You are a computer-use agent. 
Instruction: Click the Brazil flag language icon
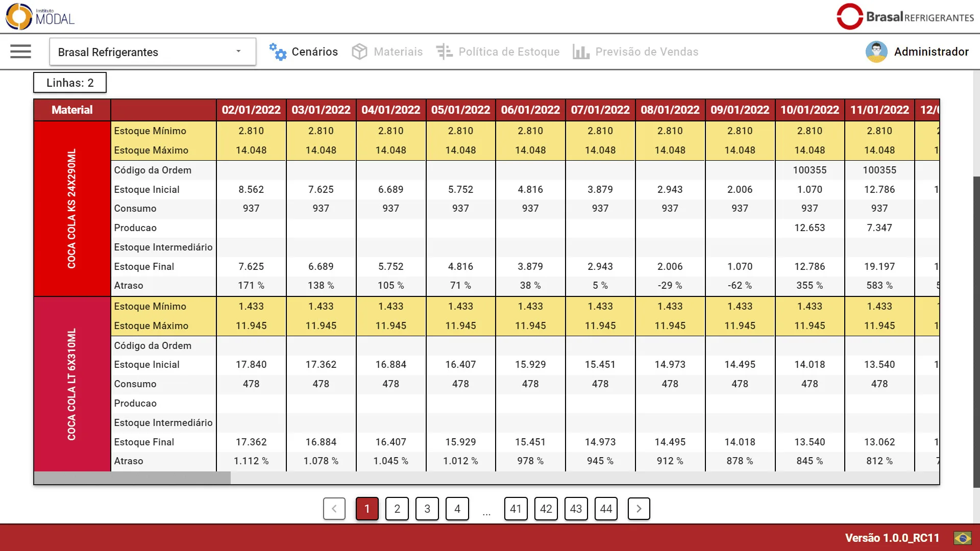[963, 538]
